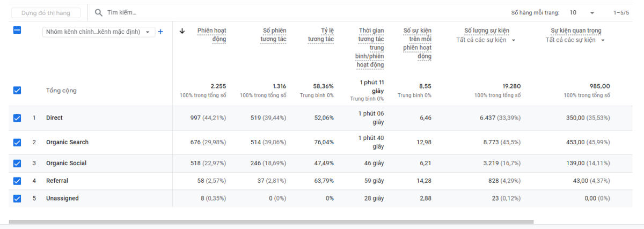Uncheck the Unassigned row checkbox
The width and height of the screenshot is (644, 229).
(x=17, y=198)
